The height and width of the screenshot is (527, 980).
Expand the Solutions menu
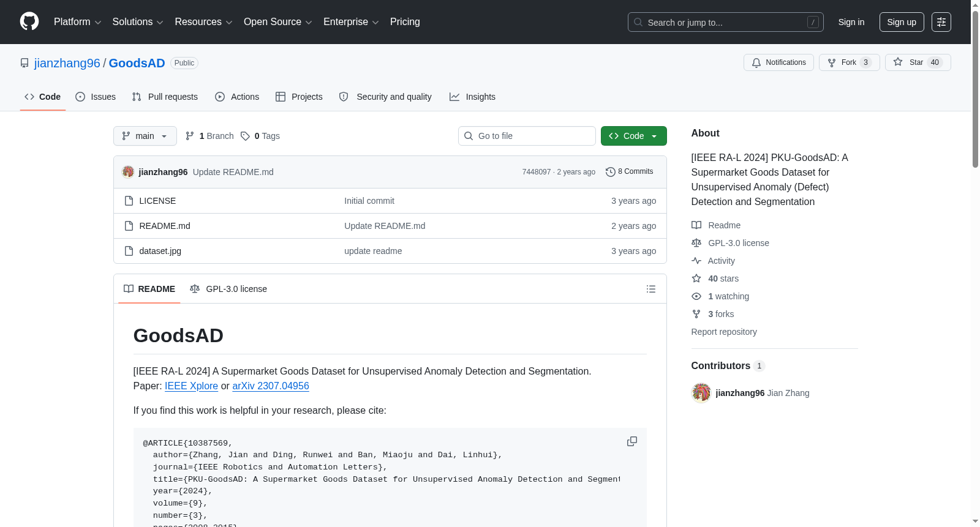tap(138, 22)
